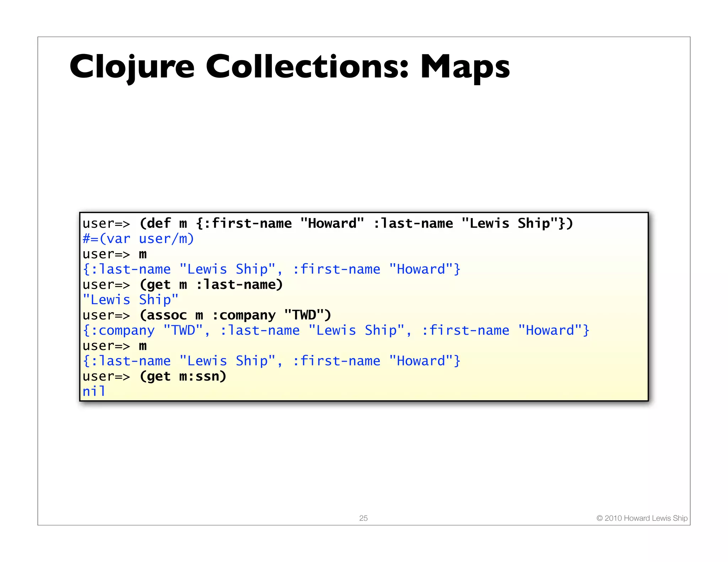Screen dimensions: 728x562
Task: Click the output line starting with '{:company'
Action: point(336,330)
